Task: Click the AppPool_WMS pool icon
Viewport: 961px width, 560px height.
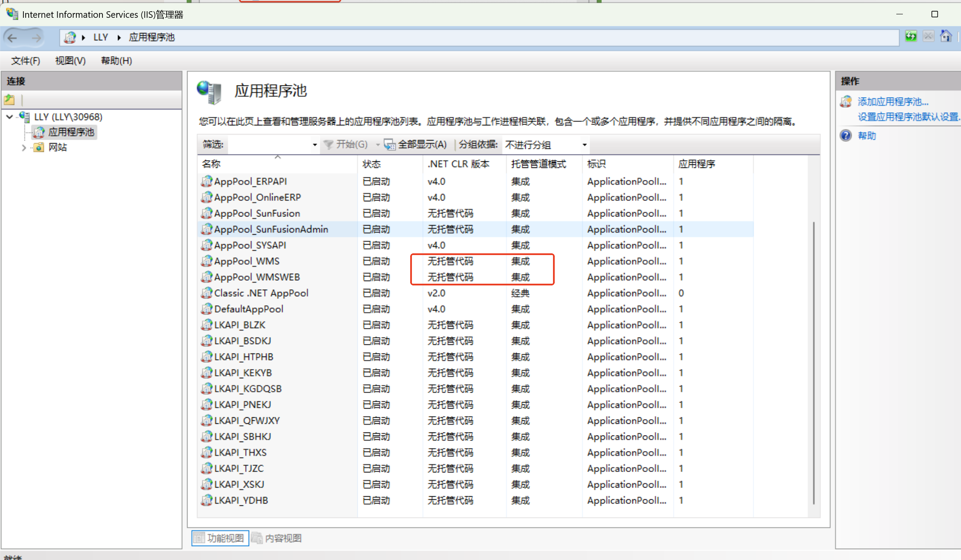Action: [x=207, y=261]
